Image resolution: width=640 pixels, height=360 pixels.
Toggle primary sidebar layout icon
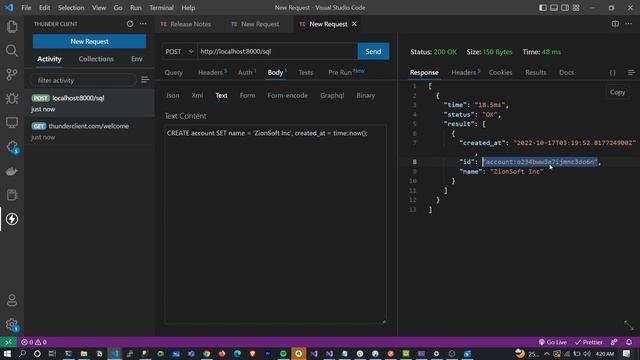pyautogui.click(x=543, y=8)
